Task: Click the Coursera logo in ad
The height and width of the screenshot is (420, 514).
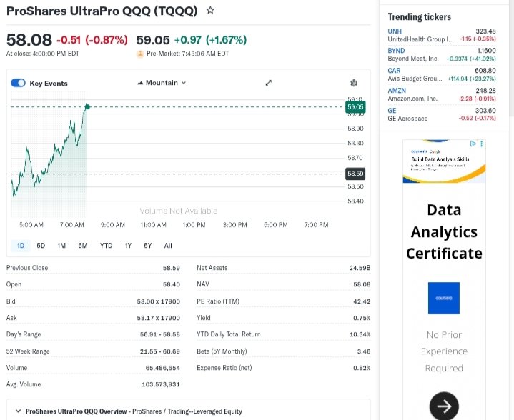Action: tap(443, 298)
